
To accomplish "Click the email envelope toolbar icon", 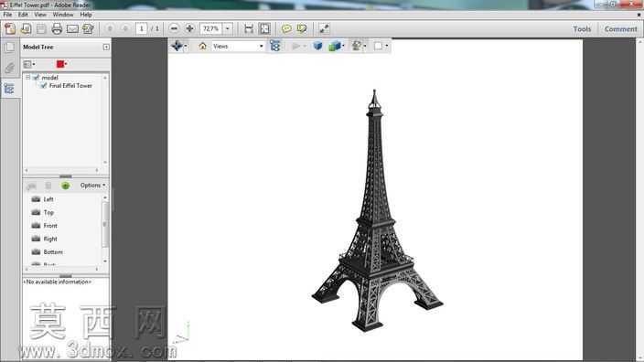I will [x=72, y=28].
